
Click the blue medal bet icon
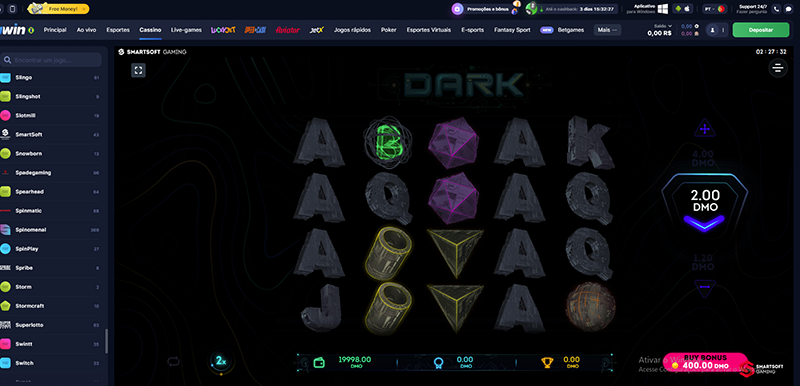pyautogui.click(x=437, y=363)
